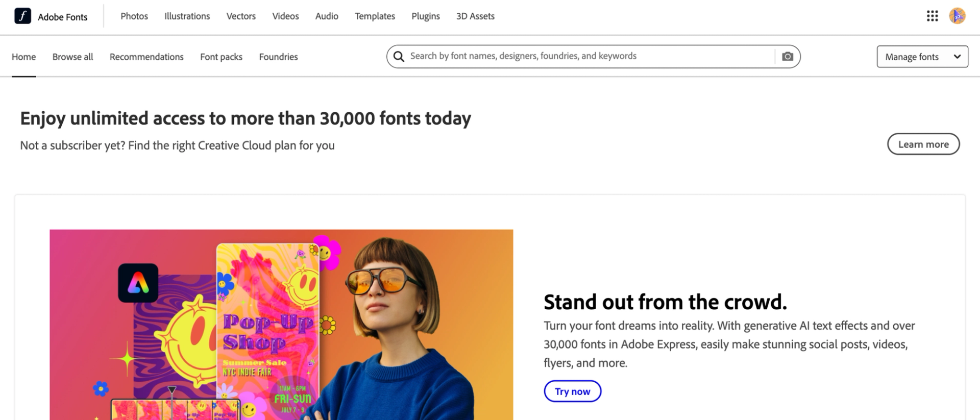Click 'Enjoy unlimited access' headline text
Screen dimensions: 980x420
246,118
